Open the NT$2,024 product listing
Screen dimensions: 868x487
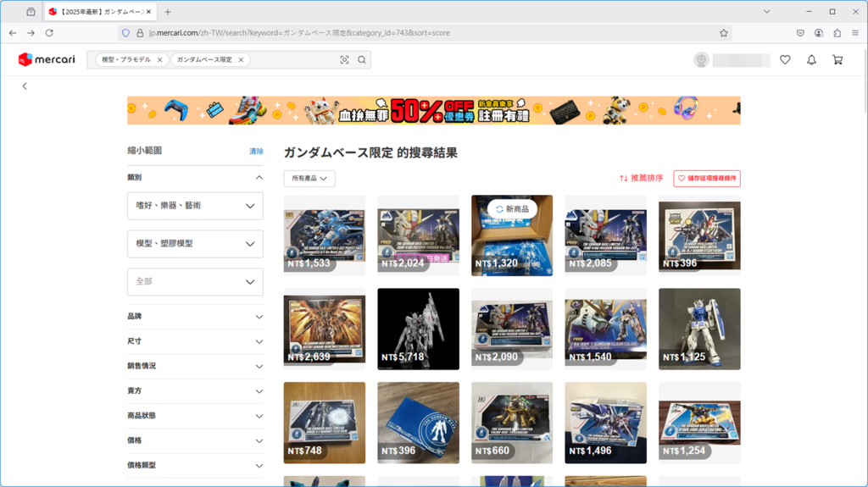[x=418, y=235]
